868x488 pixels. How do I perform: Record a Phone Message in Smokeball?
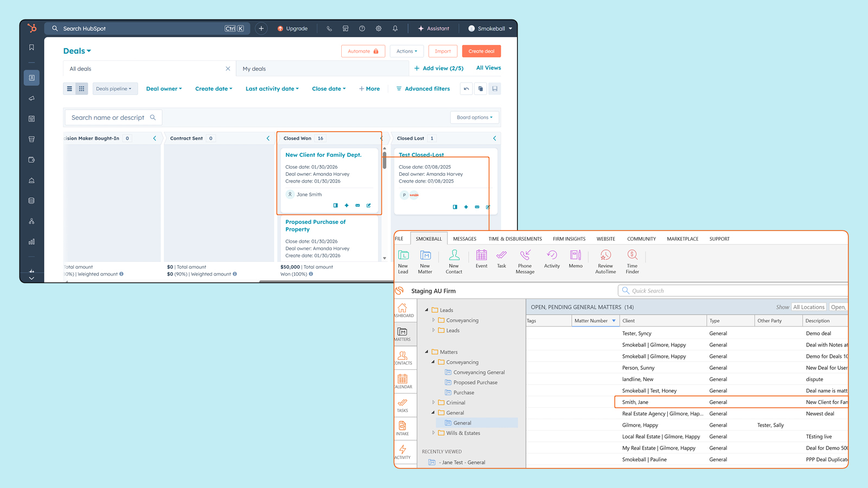pos(525,261)
